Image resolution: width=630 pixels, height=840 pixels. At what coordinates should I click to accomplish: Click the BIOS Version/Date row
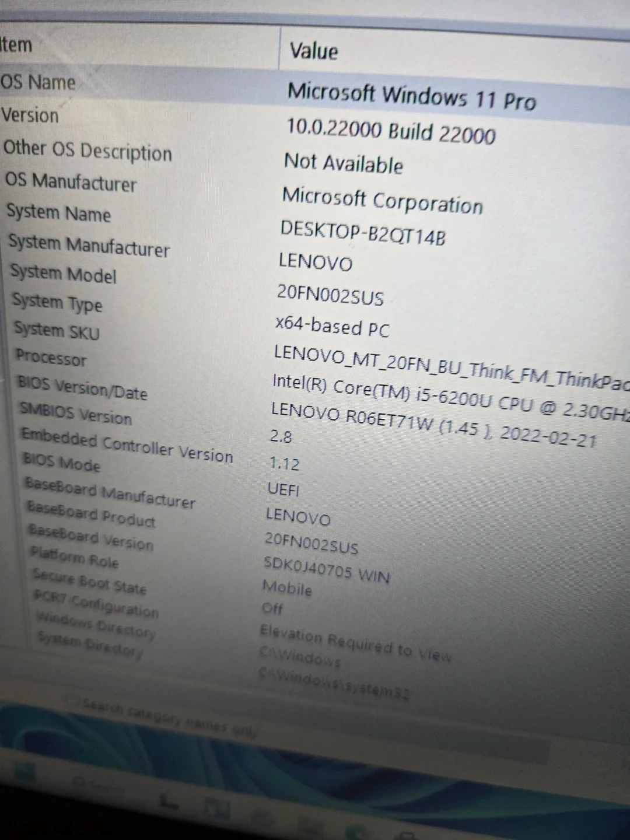(82, 388)
